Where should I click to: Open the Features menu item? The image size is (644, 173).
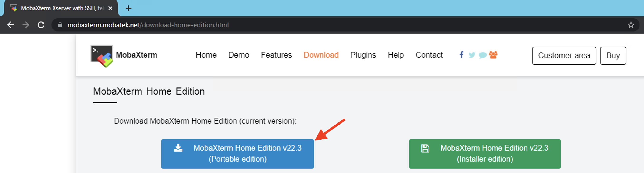coord(276,55)
